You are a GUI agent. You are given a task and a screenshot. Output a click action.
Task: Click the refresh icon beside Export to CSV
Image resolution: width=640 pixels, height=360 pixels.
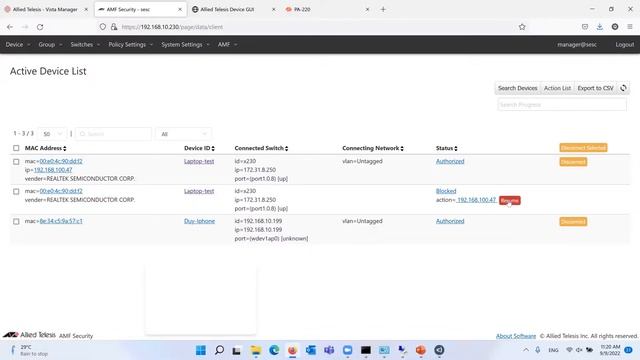click(623, 88)
